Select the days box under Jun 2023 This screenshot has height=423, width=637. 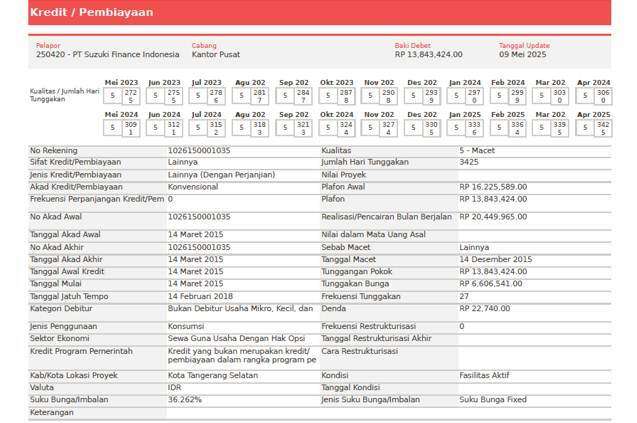coord(173,96)
